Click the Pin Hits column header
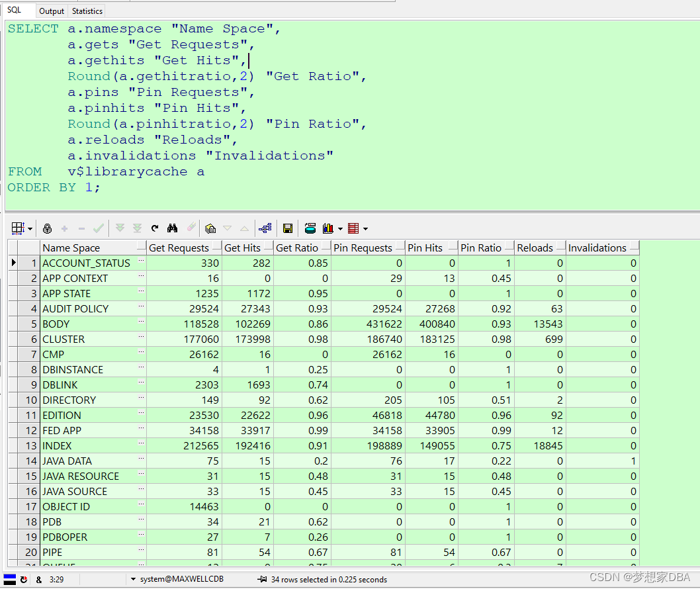This screenshot has height=589, width=700. pos(431,248)
